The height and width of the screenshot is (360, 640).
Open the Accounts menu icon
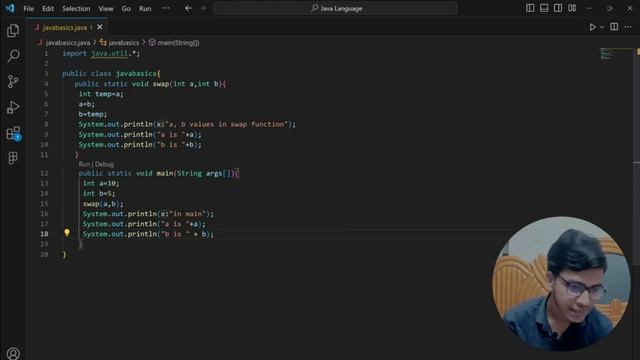13,353
